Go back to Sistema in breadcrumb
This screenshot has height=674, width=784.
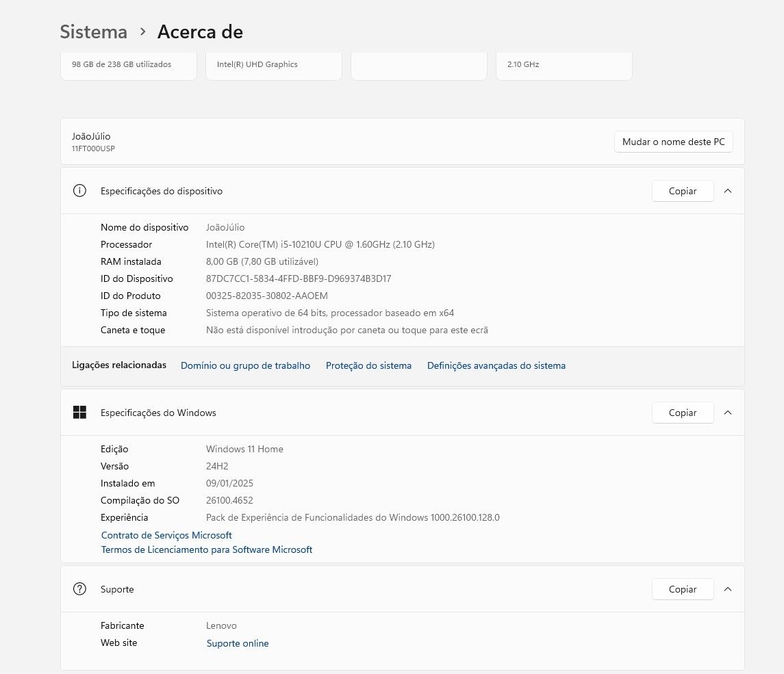pos(94,32)
